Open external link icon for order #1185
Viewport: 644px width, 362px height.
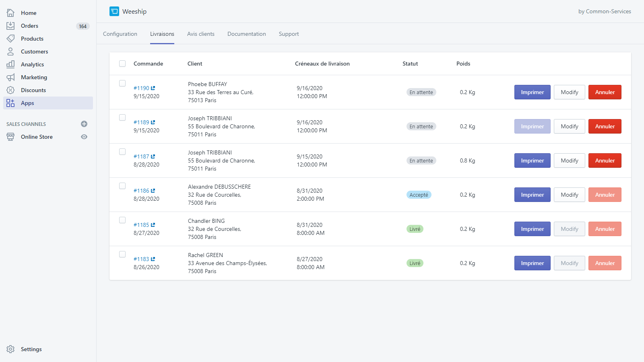pyautogui.click(x=153, y=225)
